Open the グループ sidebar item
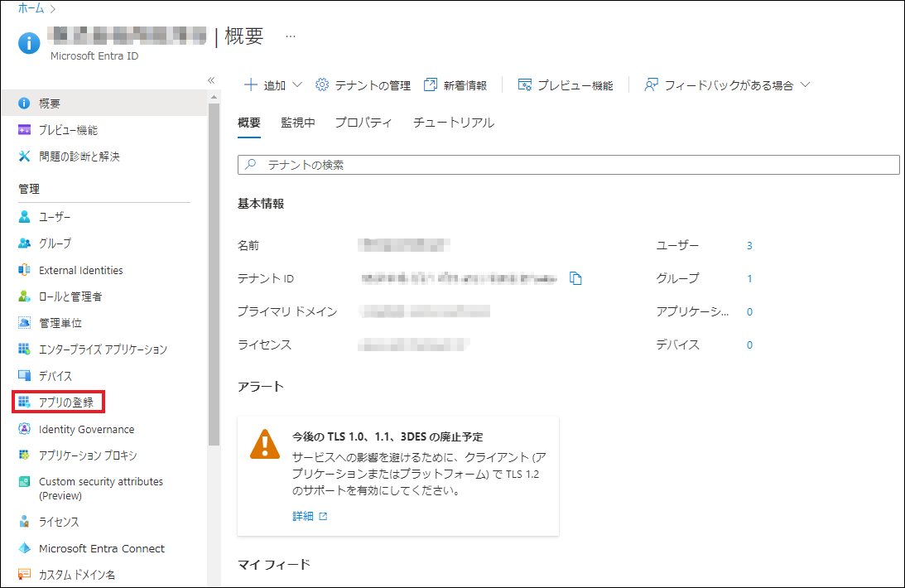The image size is (905, 588). [x=55, y=243]
